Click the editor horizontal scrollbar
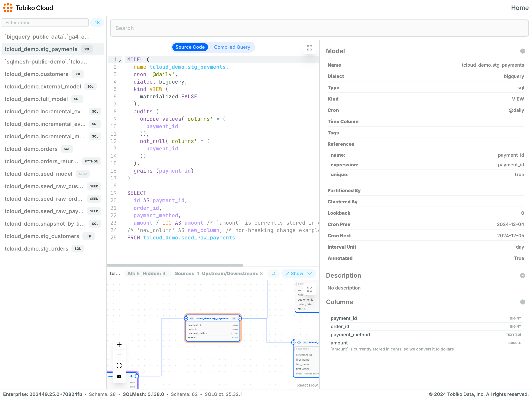 pyautogui.click(x=175, y=265)
